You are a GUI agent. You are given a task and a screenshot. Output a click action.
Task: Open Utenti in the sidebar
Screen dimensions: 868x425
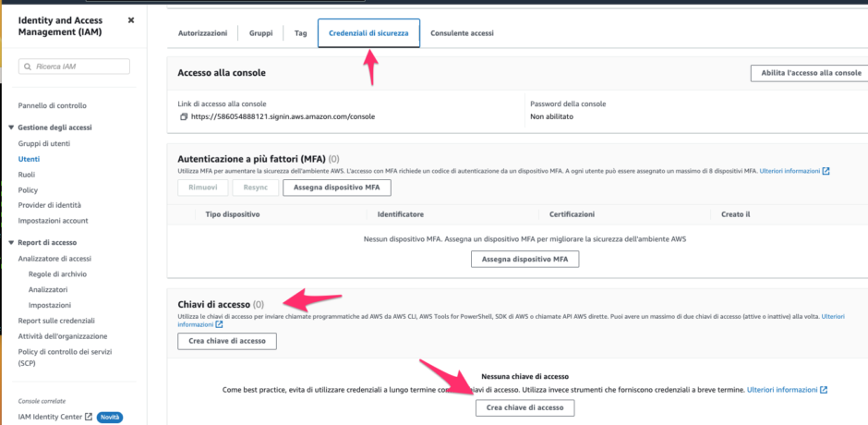29,159
